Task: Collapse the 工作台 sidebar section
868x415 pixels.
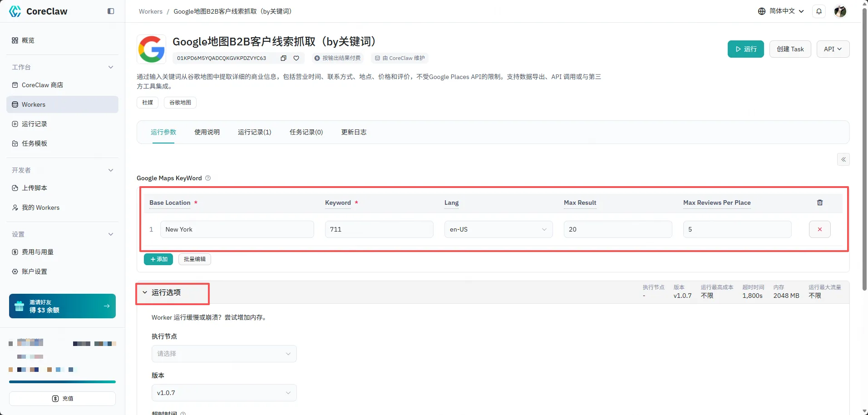Action: click(111, 67)
